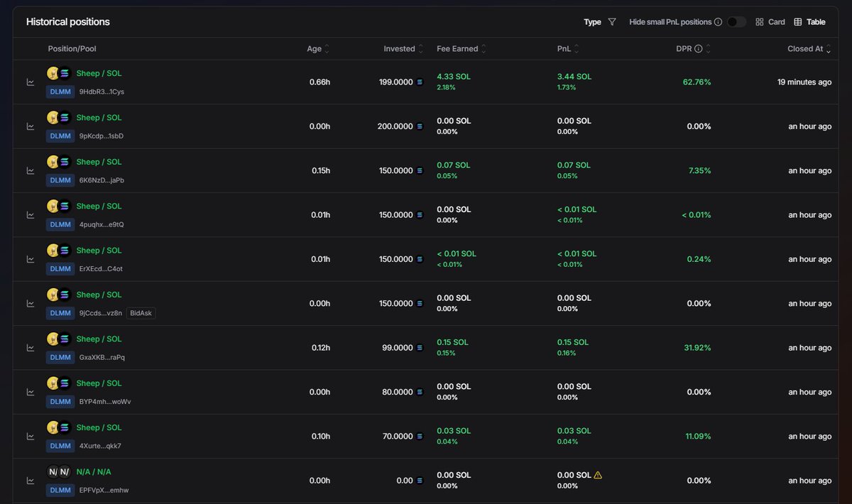
Task: Click info icon beside Hide small PnL positions
Action: click(718, 22)
